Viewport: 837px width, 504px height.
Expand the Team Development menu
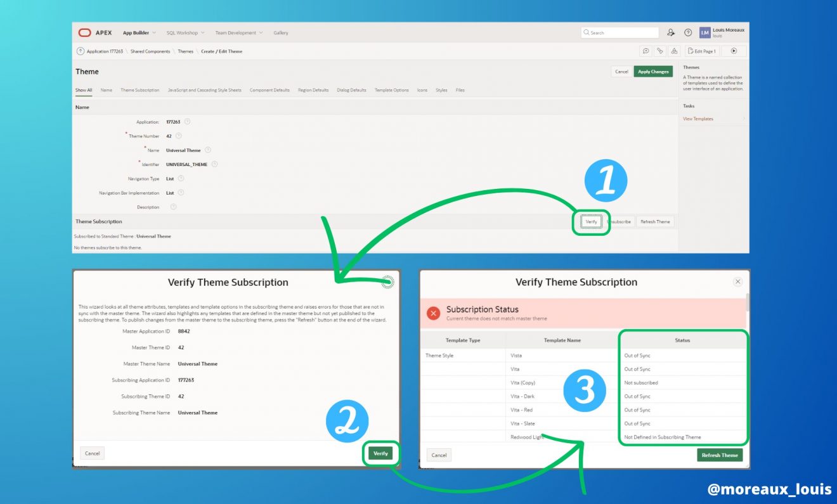click(238, 33)
